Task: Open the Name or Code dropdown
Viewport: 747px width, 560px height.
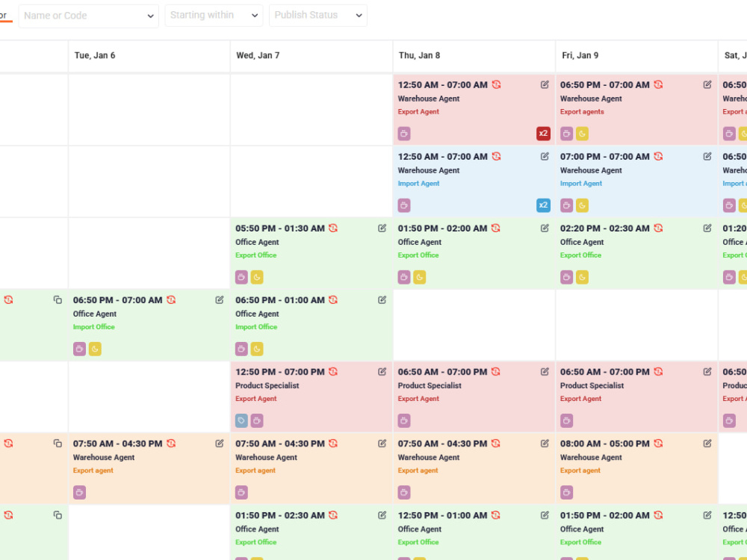Action: [89, 16]
